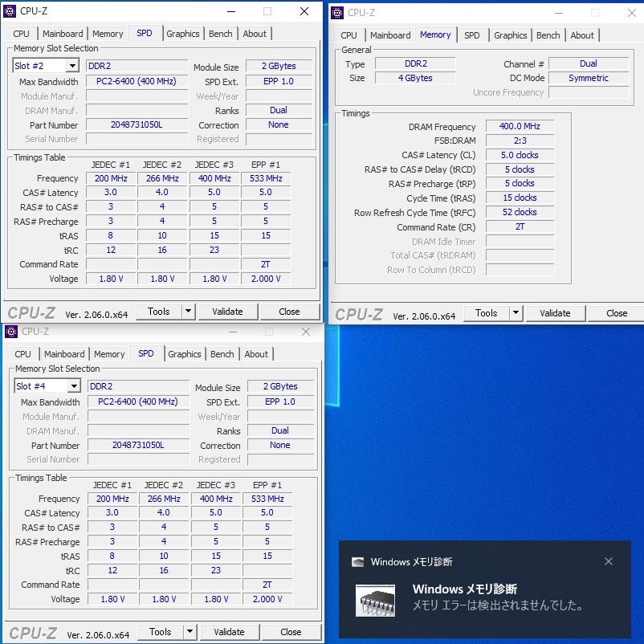Click Close button in Slot #4 window

tap(291, 632)
